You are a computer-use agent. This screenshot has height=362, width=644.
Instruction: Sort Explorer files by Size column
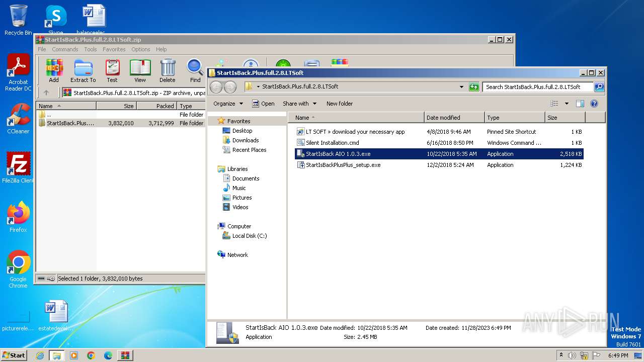pos(565,118)
